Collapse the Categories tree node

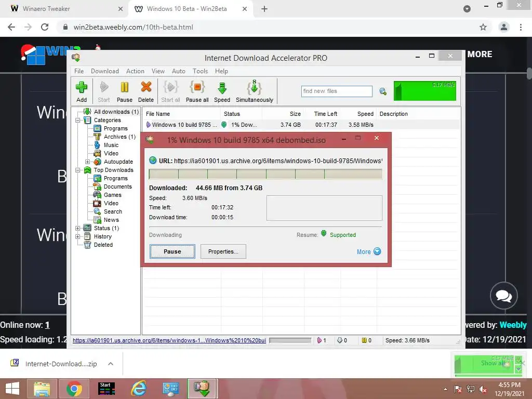[x=78, y=120]
